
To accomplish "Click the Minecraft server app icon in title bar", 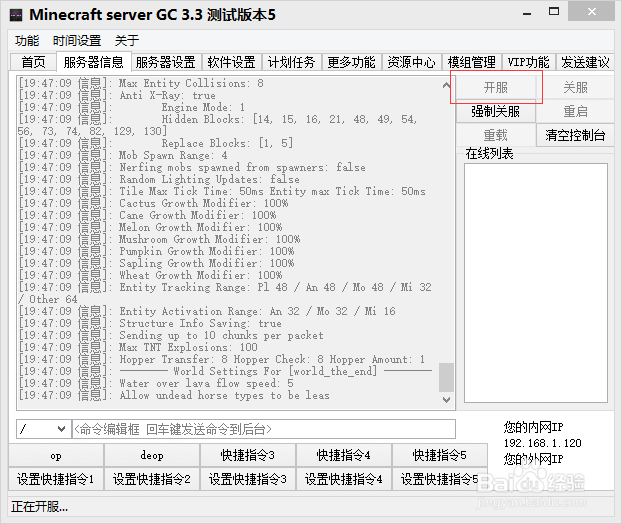I will [16, 15].
